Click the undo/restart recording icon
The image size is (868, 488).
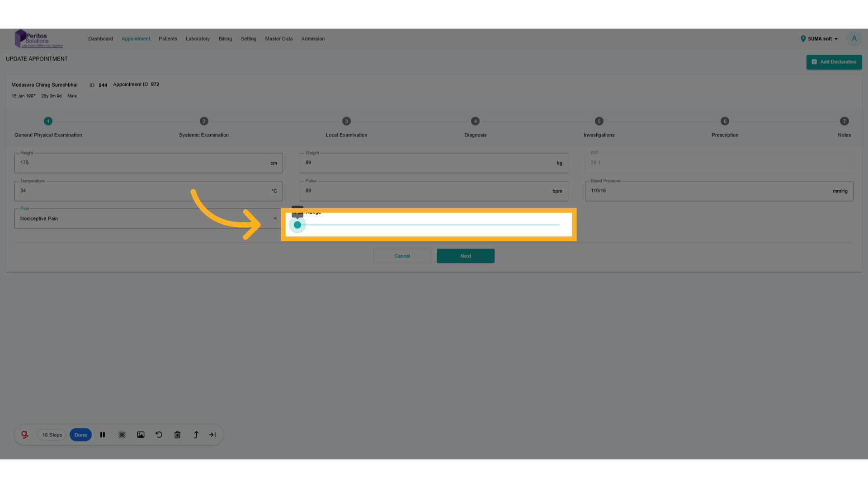[x=159, y=435]
